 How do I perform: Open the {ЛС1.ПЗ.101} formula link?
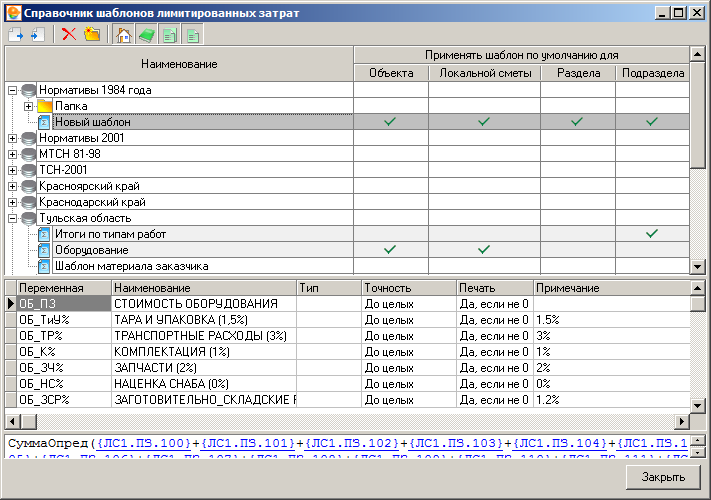[x=248, y=443]
